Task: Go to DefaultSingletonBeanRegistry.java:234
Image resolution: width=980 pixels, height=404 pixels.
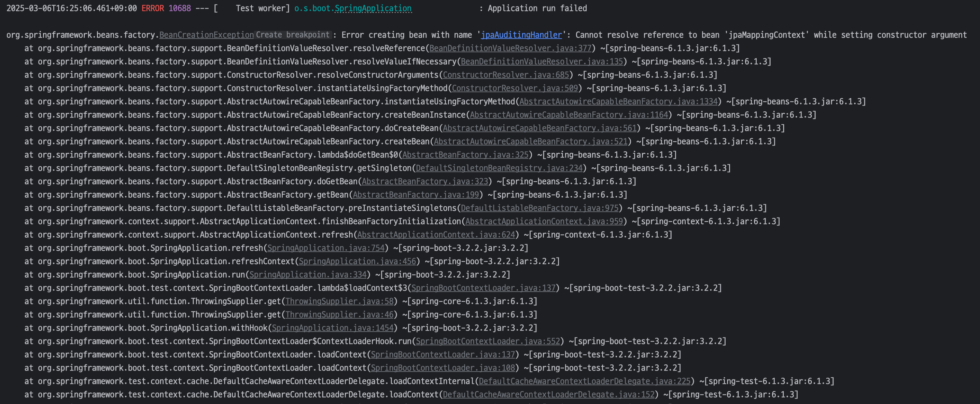Action: click(499, 168)
